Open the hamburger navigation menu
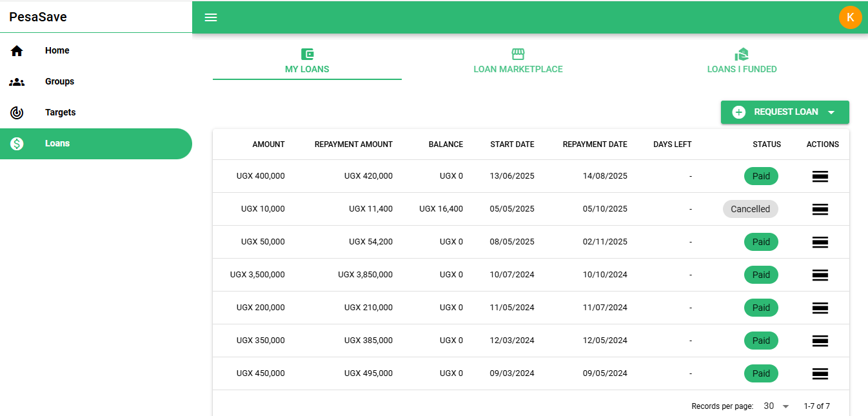 211,17
